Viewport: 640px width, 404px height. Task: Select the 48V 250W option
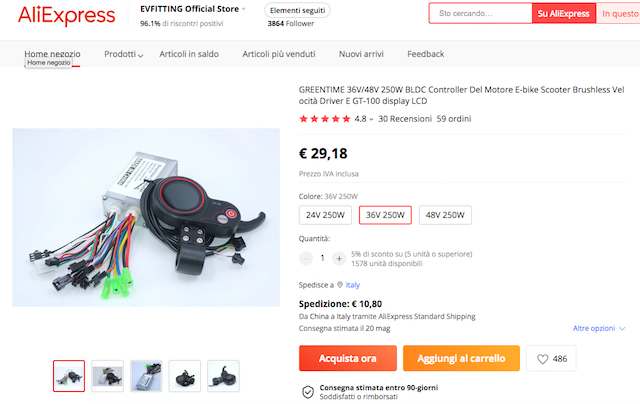[445, 215]
